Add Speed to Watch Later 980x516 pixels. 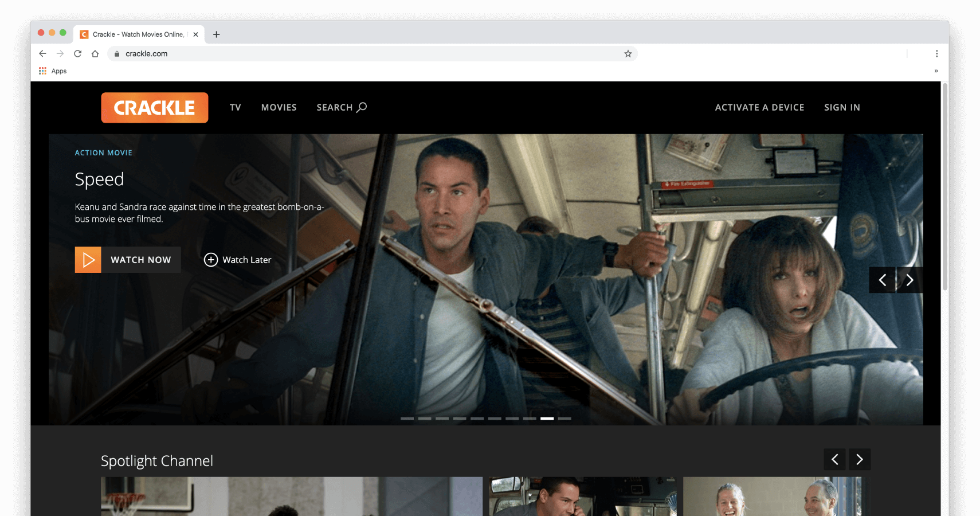tap(237, 260)
